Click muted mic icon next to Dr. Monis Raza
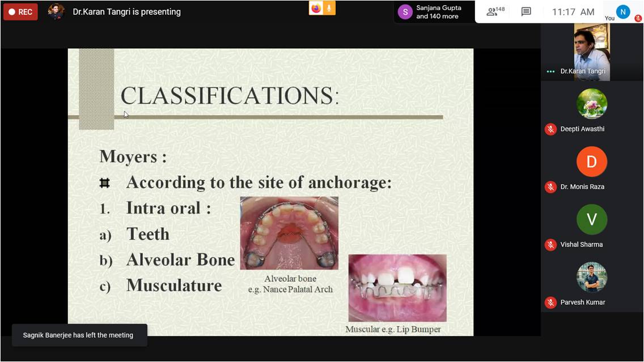The image size is (644, 362). [x=550, y=187]
